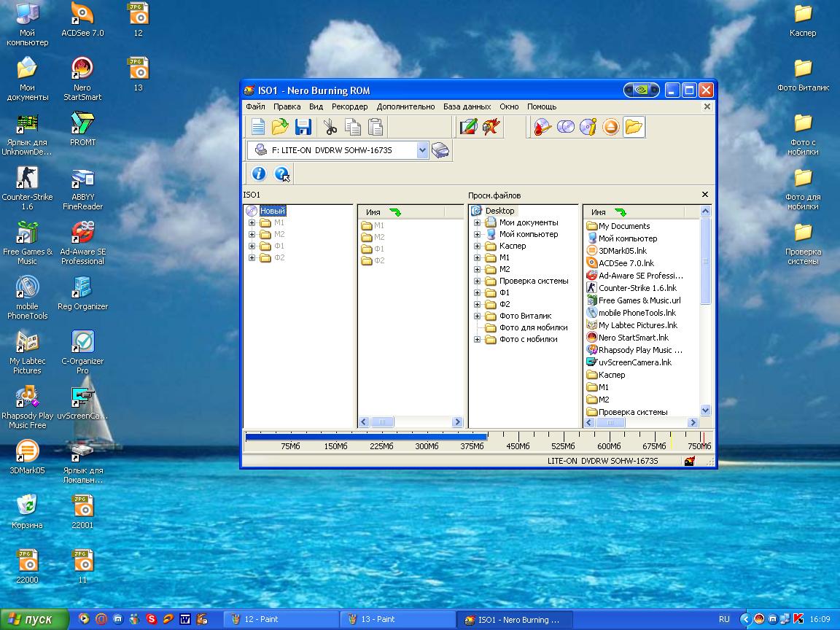Sort the ISO1 compilation list by Имя column

pyautogui.click(x=401, y=212)
